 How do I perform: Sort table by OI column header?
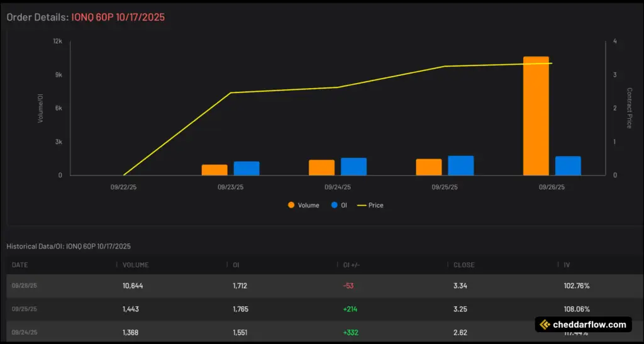pos(236,265)
